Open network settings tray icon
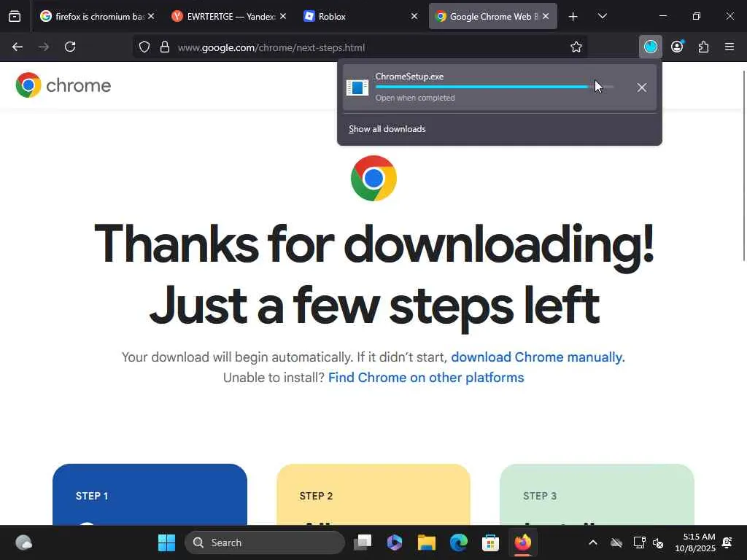The width and height of the screenshot is (747, 560). tap(639, 542)
